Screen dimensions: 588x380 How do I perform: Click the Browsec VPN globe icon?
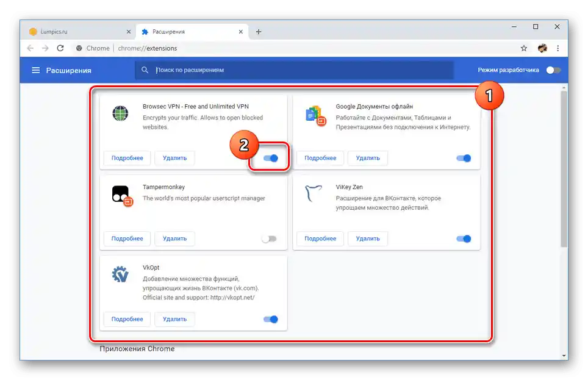(120, 113)
